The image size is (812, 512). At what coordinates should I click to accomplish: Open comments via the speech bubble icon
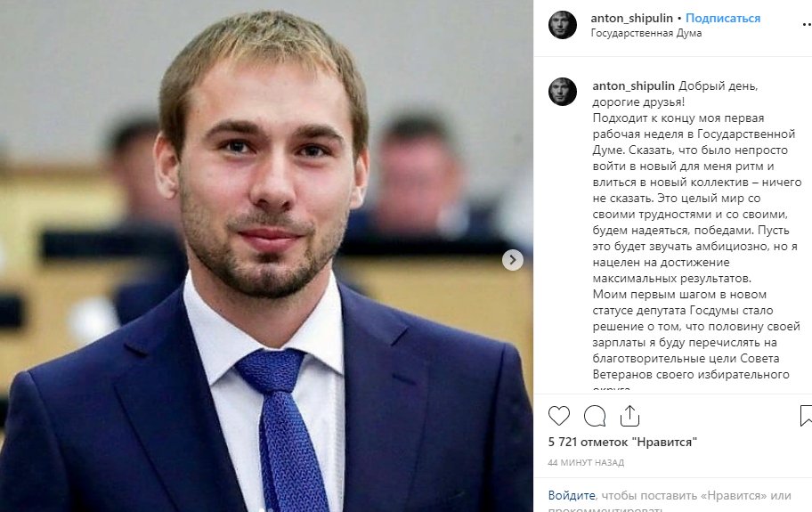click(x=595, y=416)
